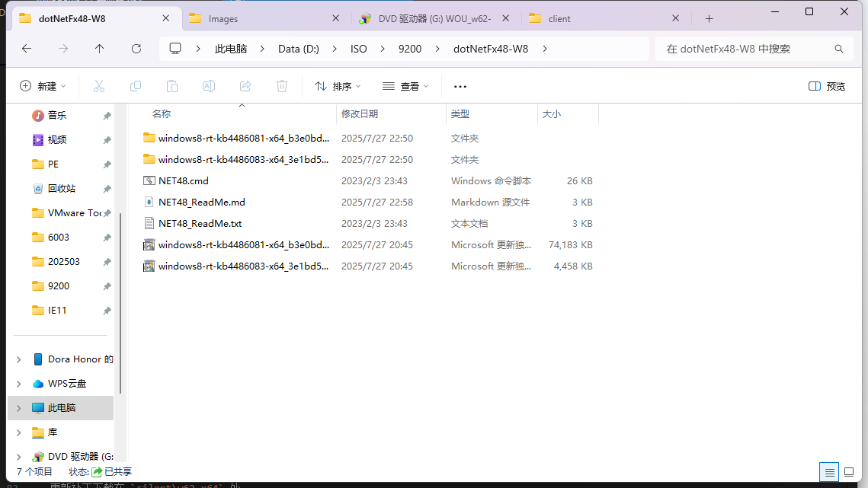Open 音乐 in the sidebar
The height and width of the screenshot is (488, 868).
tap(57, 115)
